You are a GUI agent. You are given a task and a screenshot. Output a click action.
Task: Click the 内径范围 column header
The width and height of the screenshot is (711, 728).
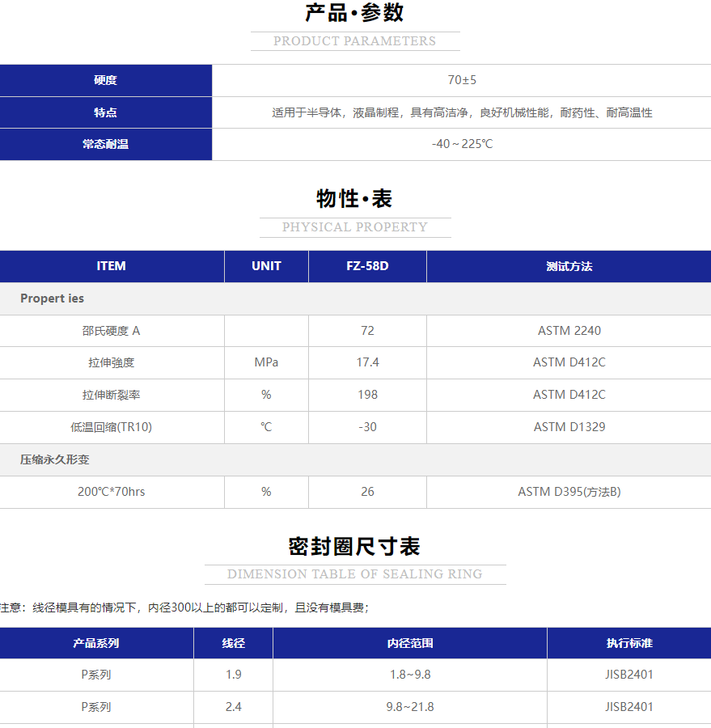point(410,643)
